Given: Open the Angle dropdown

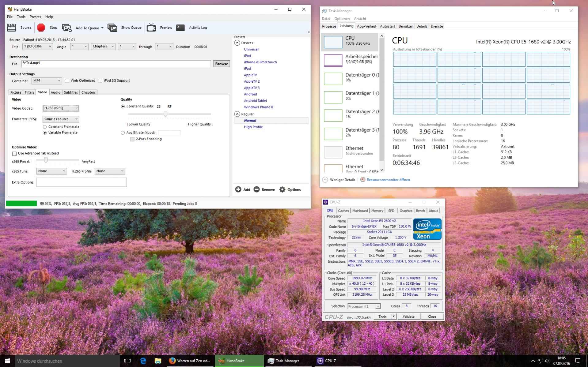Looking at the screenshot, I should click(x=79, y=47).
